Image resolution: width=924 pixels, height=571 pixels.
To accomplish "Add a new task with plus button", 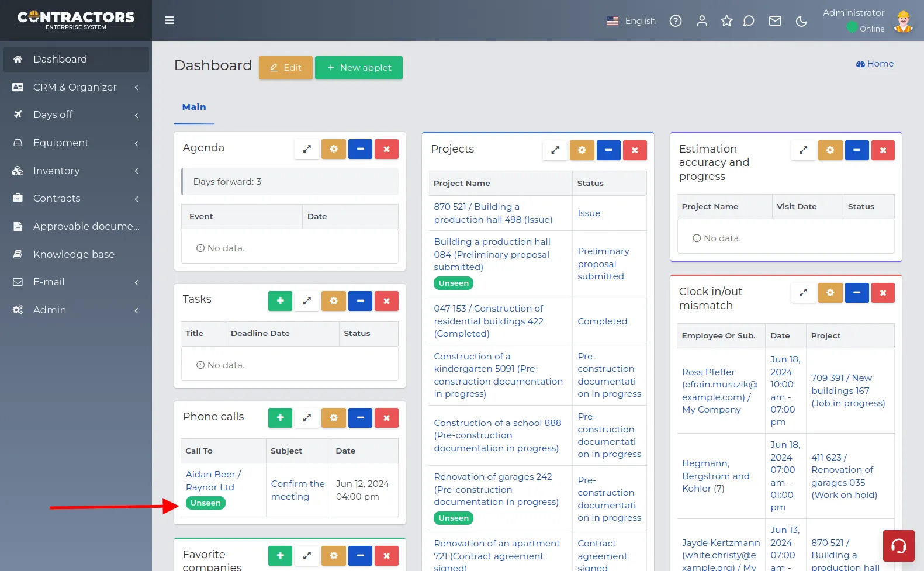I will 280,301.
